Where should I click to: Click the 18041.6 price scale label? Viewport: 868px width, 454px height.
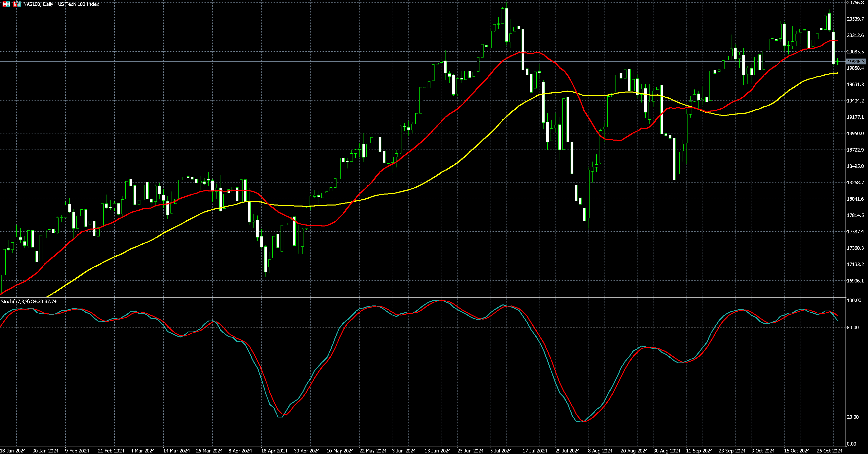[x=855, y=199]
